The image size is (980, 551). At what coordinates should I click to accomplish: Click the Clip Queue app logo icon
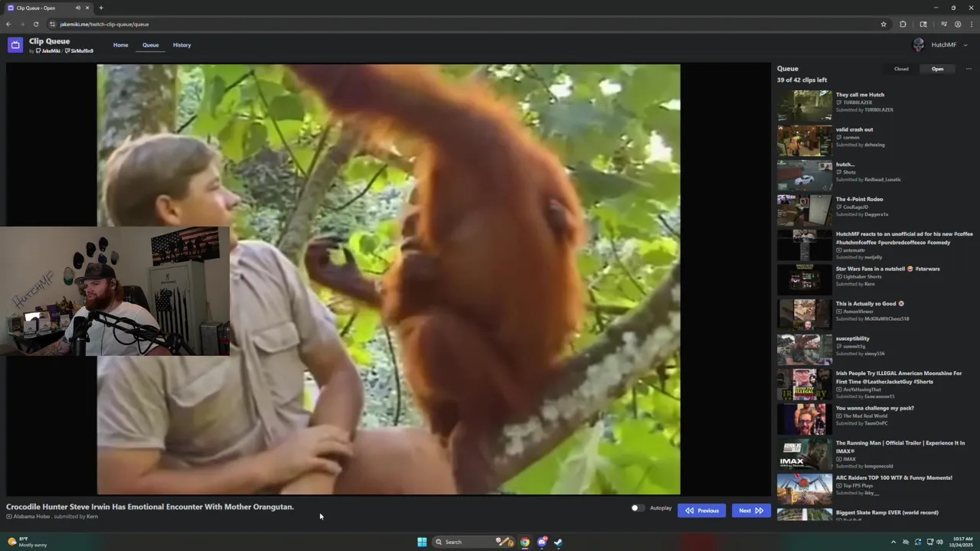pyautogui.click(x=15, y=45)
